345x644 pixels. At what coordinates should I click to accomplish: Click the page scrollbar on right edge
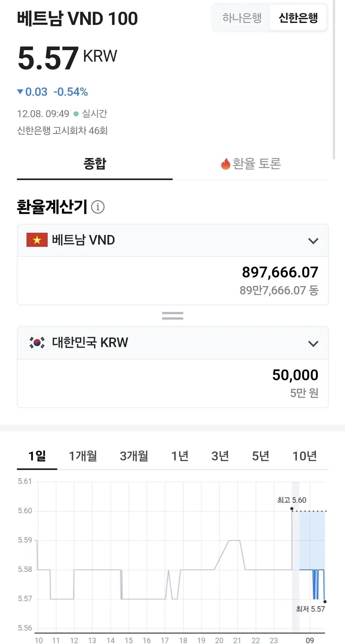(334, 80)
